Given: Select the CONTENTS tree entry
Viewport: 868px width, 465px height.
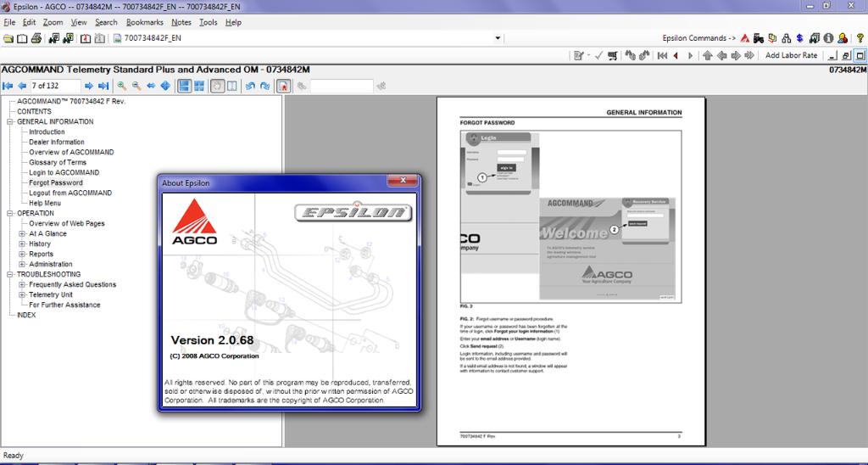Looking at the screenshot, I should click(x=34, y=111).
